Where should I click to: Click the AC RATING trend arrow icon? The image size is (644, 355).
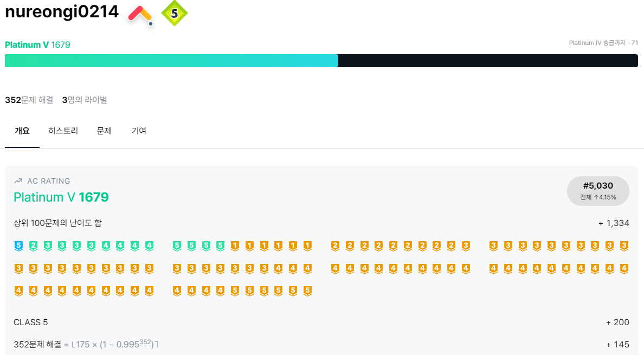pos(18,181)
